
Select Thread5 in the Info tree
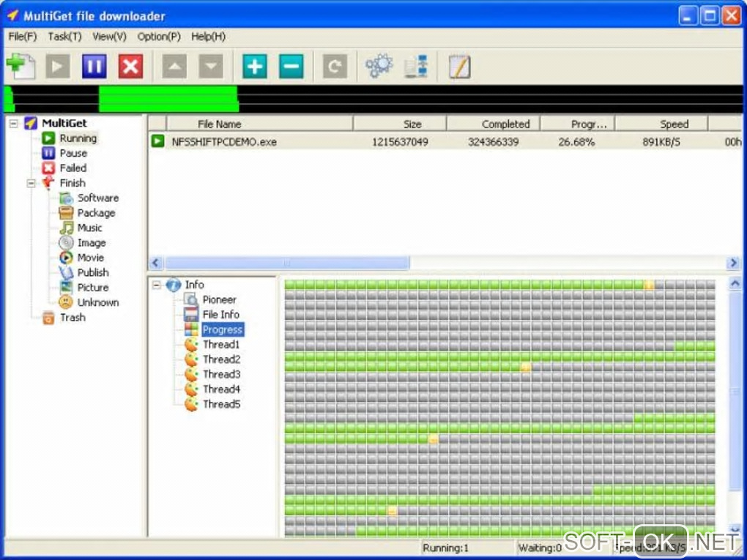[x=221, y=404]
